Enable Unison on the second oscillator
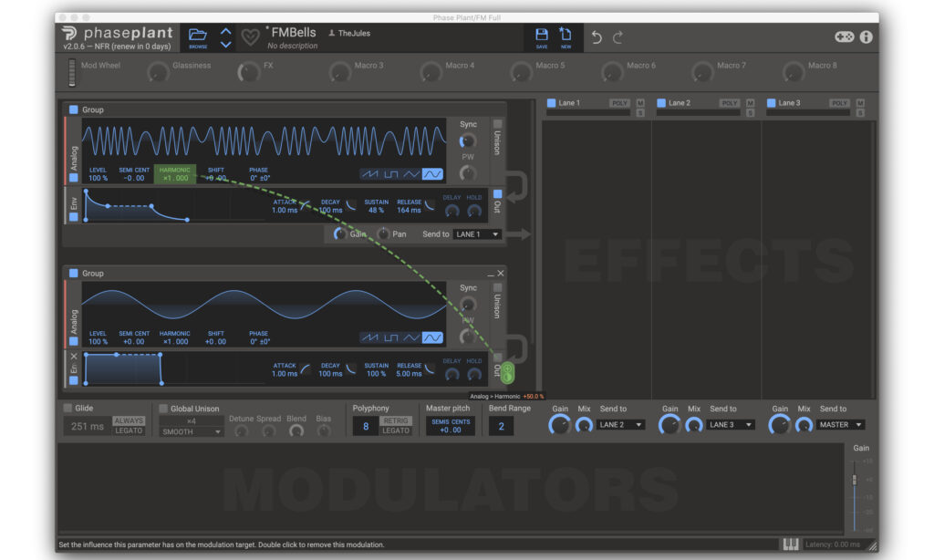934x560 pixels. [x=497, y=287]
